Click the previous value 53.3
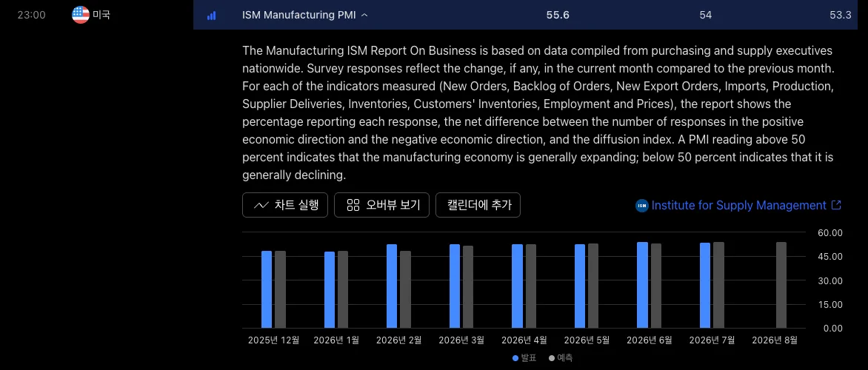Screen dimensions: 868x370 tap(841, 16)
